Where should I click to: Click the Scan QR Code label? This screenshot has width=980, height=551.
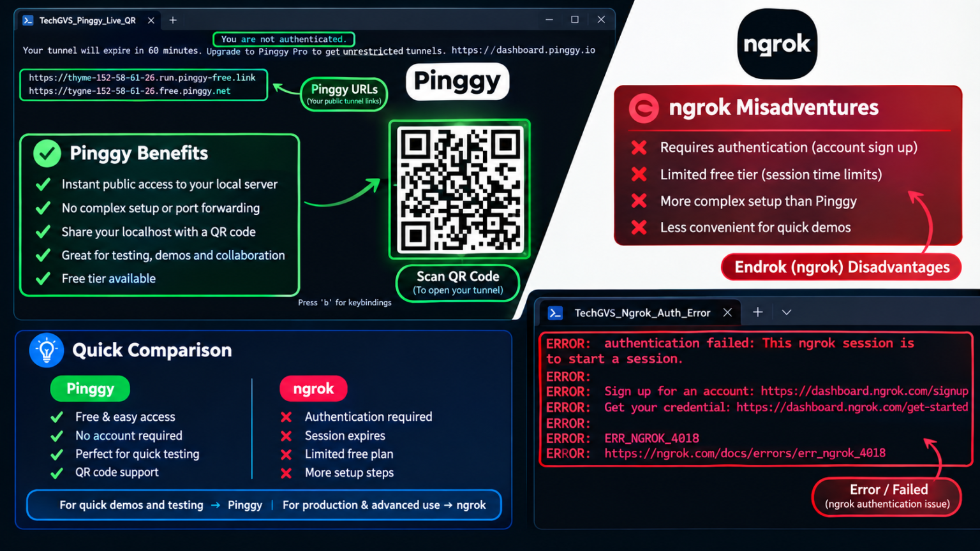tap(457, 283)
